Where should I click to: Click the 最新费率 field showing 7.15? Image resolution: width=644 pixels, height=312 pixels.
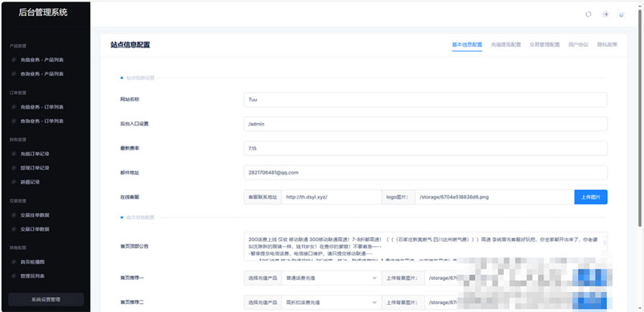[426, 148]
